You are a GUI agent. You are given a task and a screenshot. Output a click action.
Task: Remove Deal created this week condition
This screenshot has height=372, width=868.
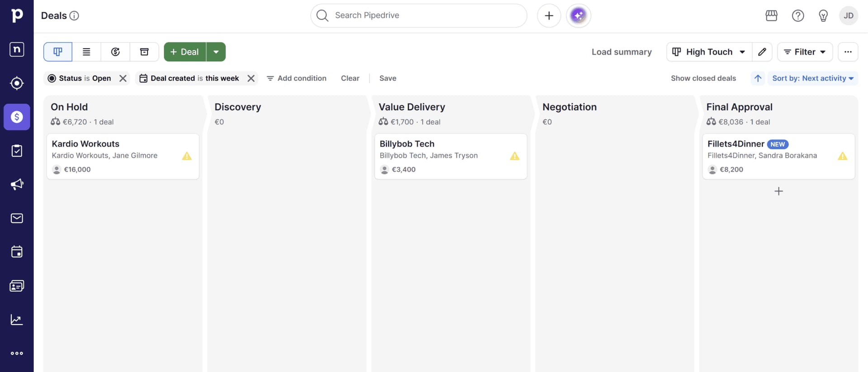pos(251,78)
